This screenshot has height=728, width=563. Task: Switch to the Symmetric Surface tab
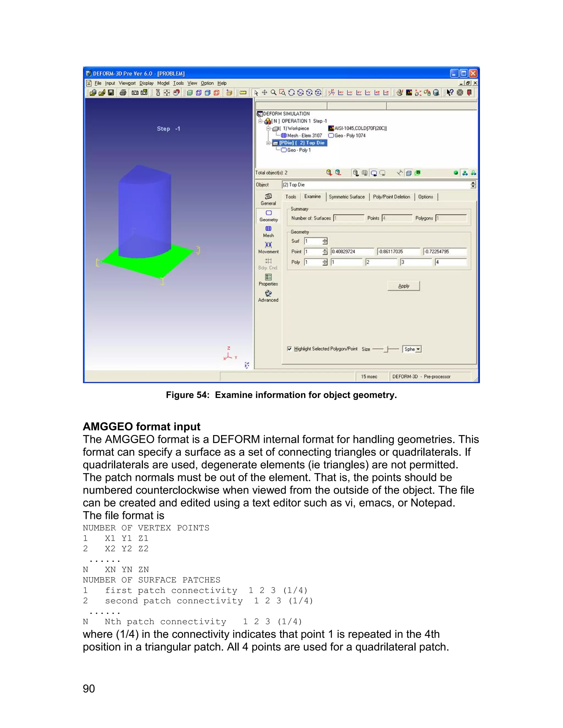pos(347,197)
